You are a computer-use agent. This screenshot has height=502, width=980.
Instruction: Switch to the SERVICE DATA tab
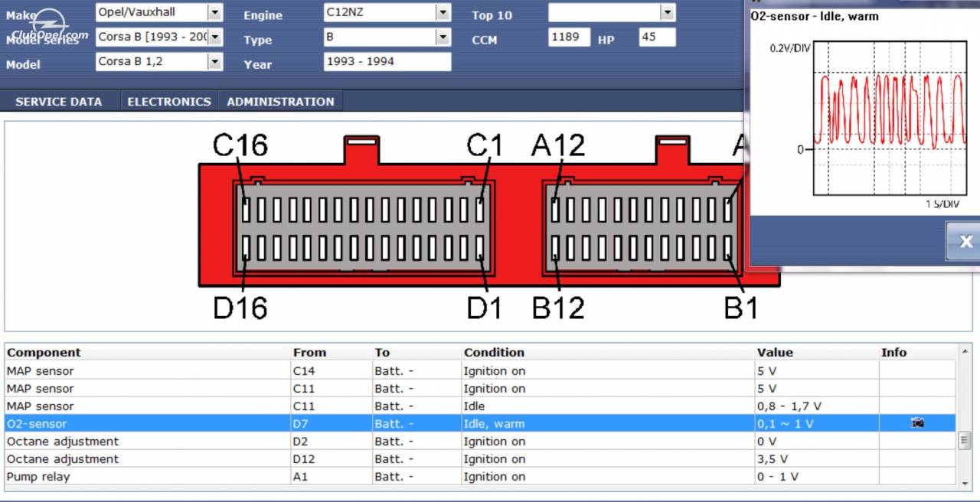point(59,101)
